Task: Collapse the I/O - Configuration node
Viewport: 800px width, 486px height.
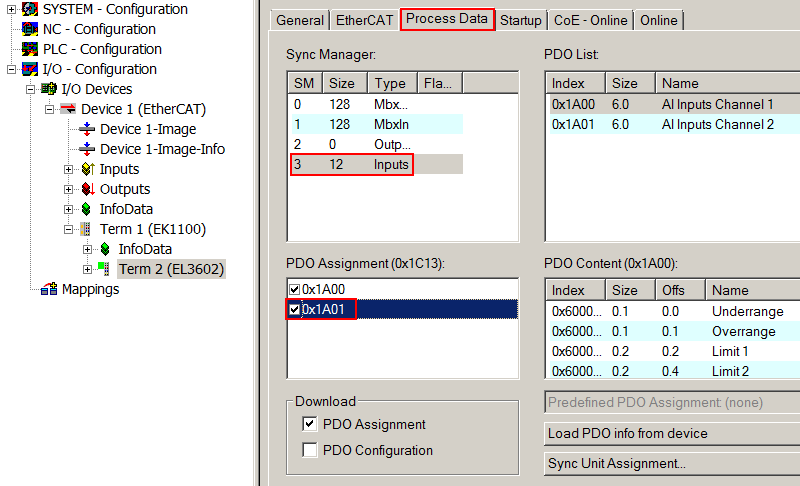Action: (x=11, y=69)
